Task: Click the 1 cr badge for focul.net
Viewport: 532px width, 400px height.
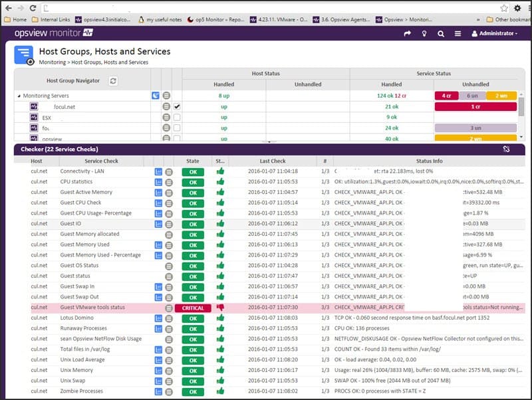Action: 475,106
